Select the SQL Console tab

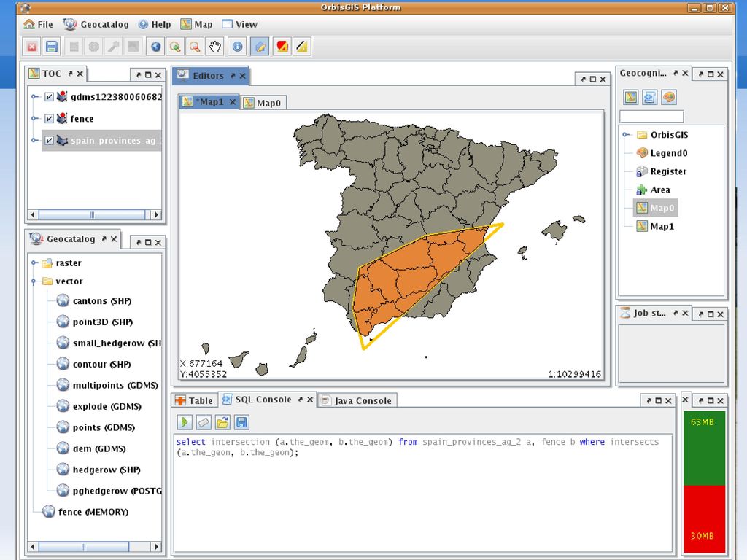(263, 400)
